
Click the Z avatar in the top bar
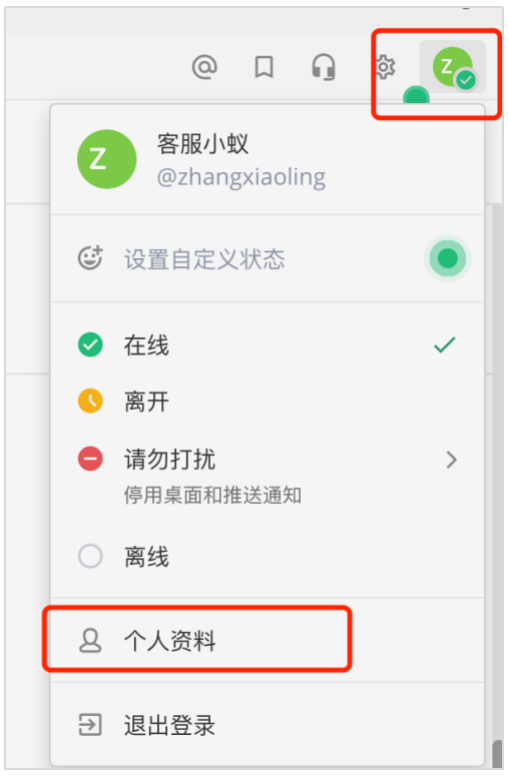(453, 67)
